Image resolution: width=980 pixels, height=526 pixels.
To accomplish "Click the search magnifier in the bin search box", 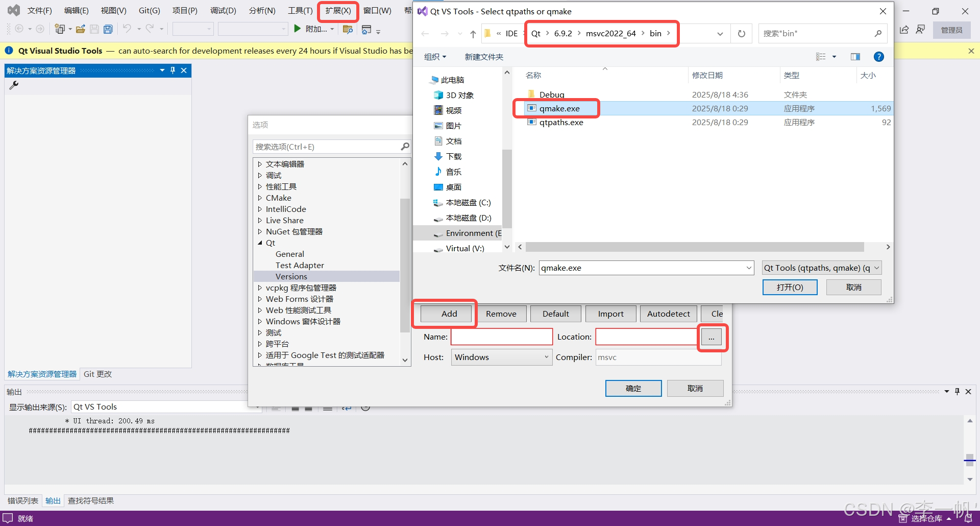I will click(x=878, y=34).
